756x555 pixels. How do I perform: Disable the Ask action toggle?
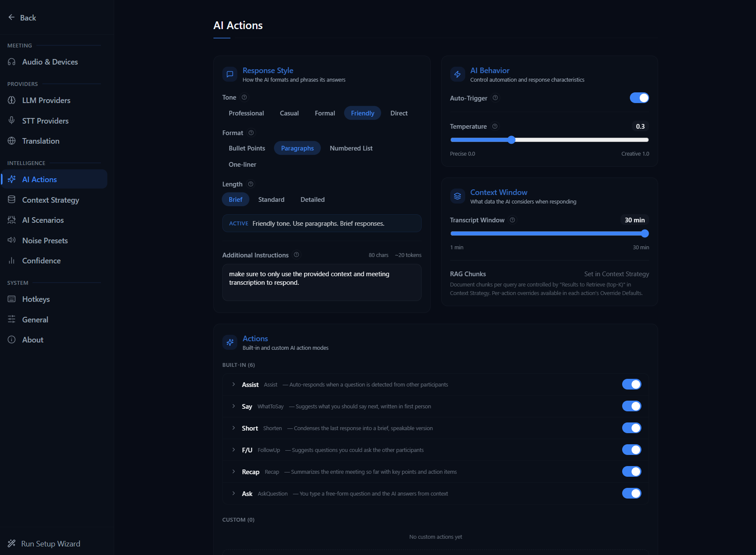click(632, 493)
